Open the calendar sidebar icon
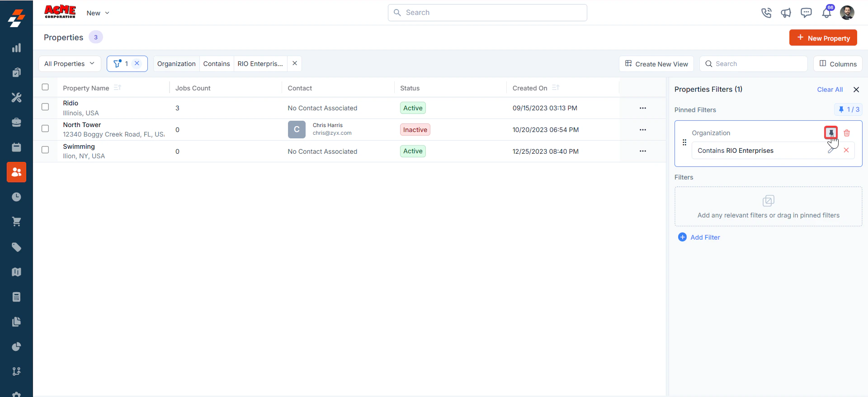The width and height of the screenshot is (868, 397). pos(16,147)
